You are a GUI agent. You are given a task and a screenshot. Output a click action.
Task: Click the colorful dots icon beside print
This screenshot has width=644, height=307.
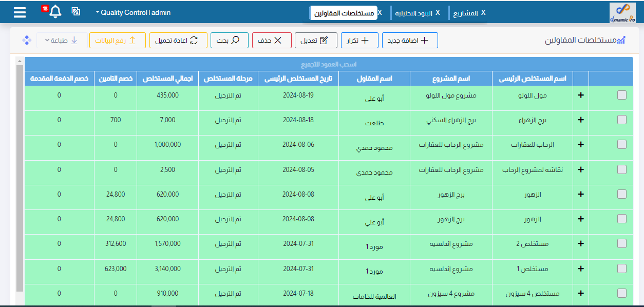pyautogui.click(x=27, y=40)
